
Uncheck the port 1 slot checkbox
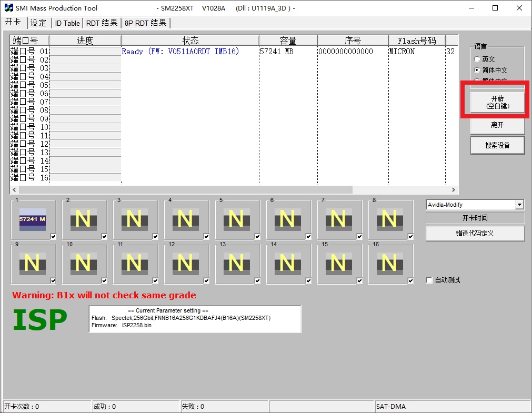click(x=53, y=237)
